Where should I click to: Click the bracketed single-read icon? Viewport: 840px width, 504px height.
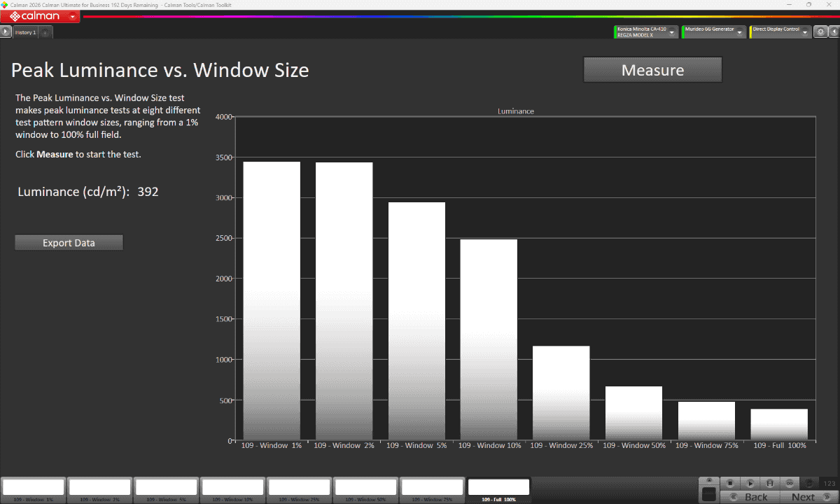point(770,483)
